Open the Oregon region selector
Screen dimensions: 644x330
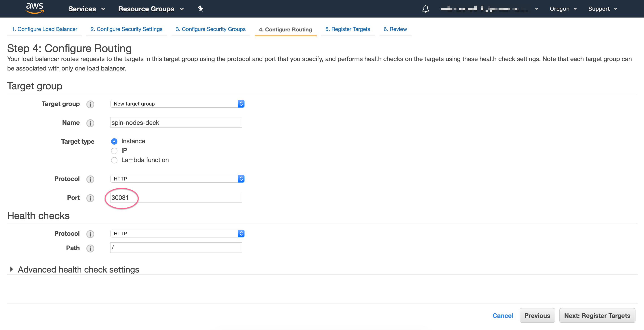pyautogui.click(x=563, y=9)
